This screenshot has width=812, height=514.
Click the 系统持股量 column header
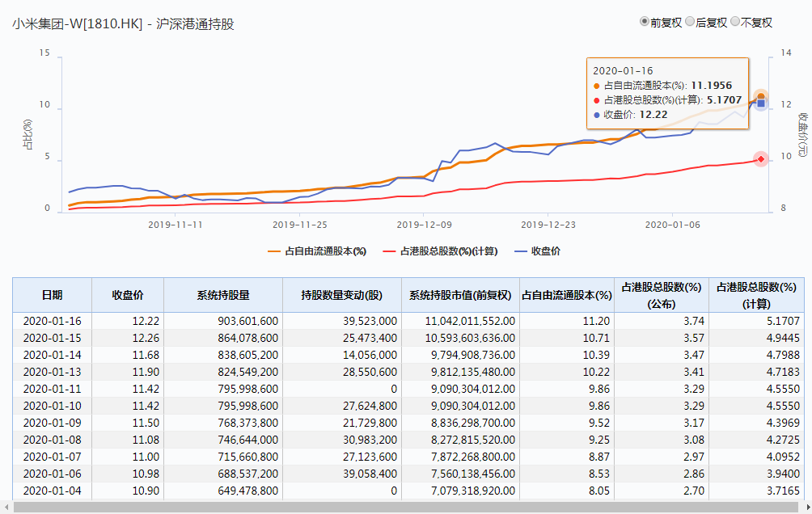pyautogui.click(x=223, y=295)
